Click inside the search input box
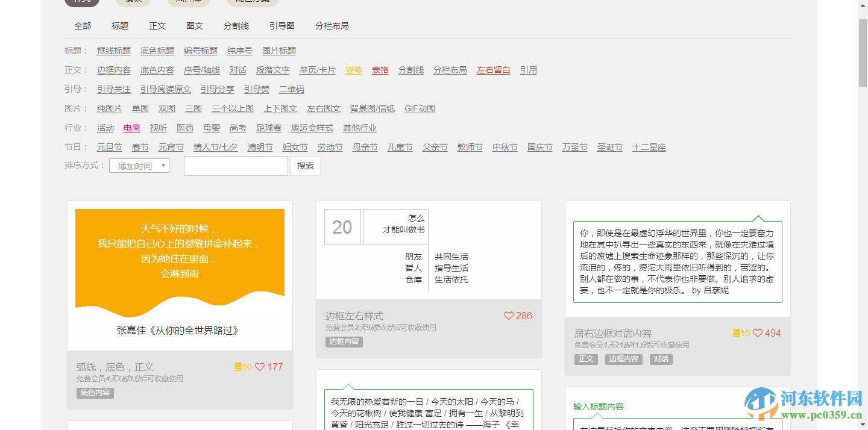868x430 pixels. tap(235, 166)
